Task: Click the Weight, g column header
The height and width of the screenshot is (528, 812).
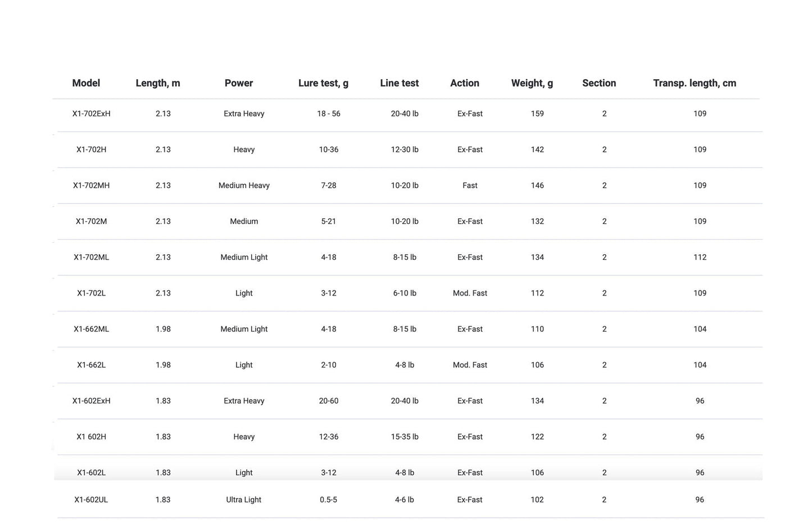Action: (532, 83)
